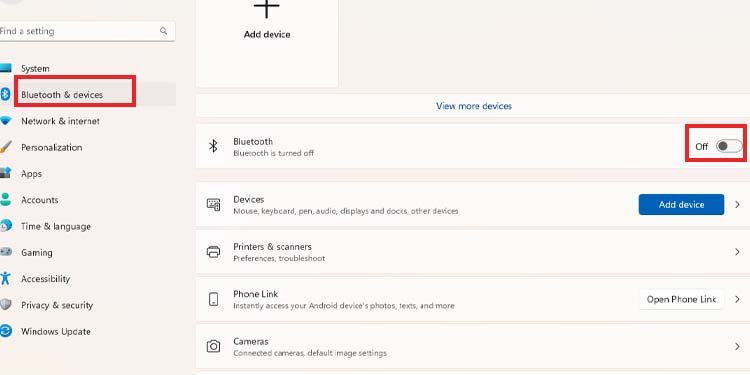Click the Open Phone Link button
Image resolution: width=750 pixels, height=375 pixels.
[x=681, y=299]
